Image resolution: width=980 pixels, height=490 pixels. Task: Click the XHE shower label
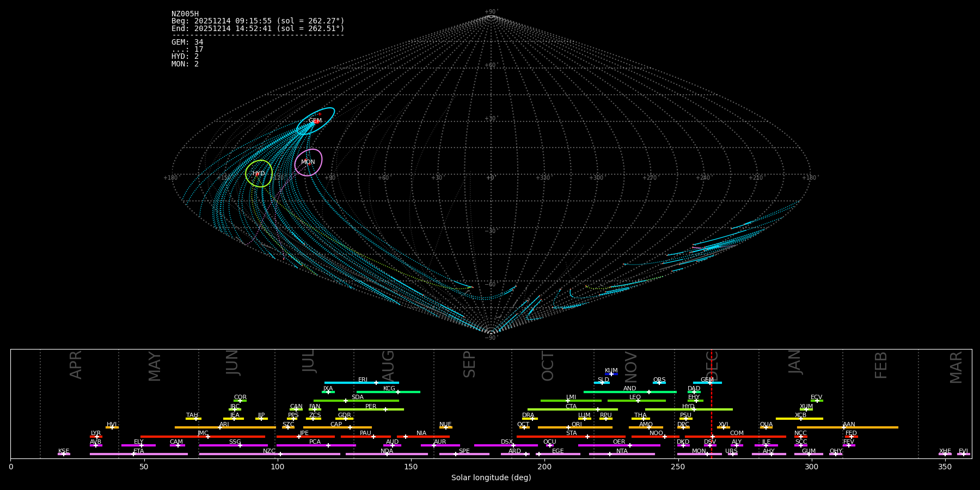(945, 451)
